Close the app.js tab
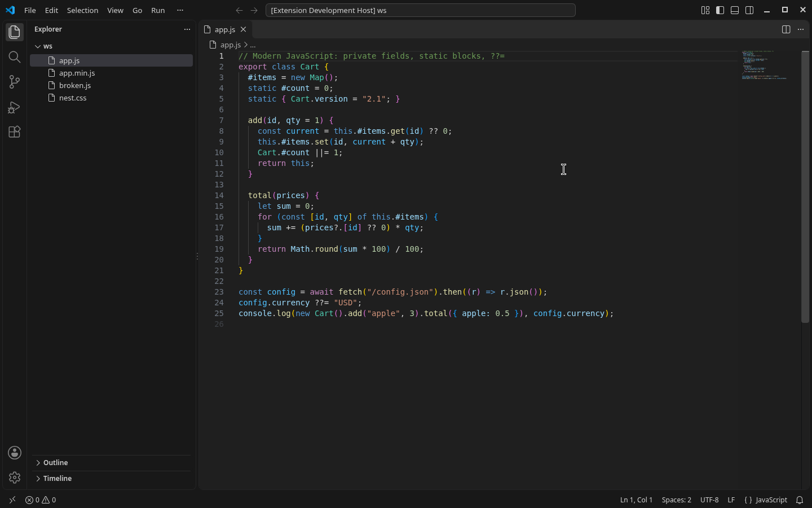Image resolution: width=812 pixels, height=508 pixels. pos(244,29)
